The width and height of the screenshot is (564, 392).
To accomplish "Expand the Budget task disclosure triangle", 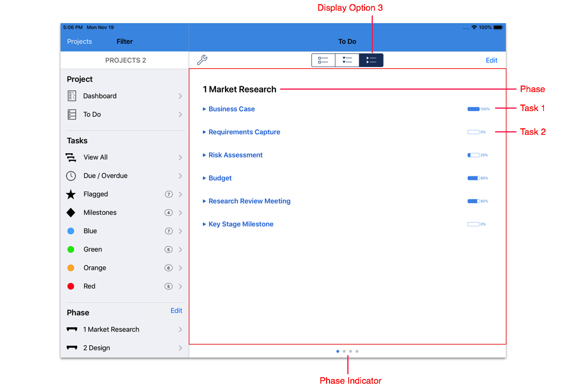I will pyautogui.click(x=204, y=178).
